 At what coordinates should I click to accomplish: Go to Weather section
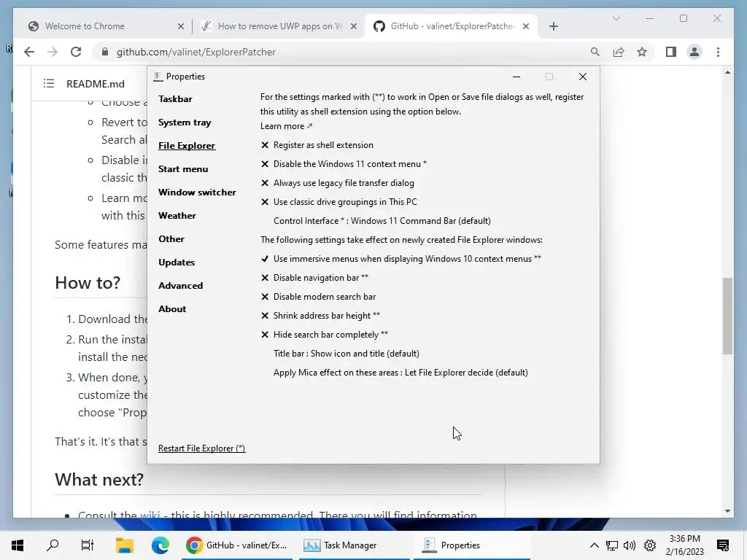pos(177,216)
